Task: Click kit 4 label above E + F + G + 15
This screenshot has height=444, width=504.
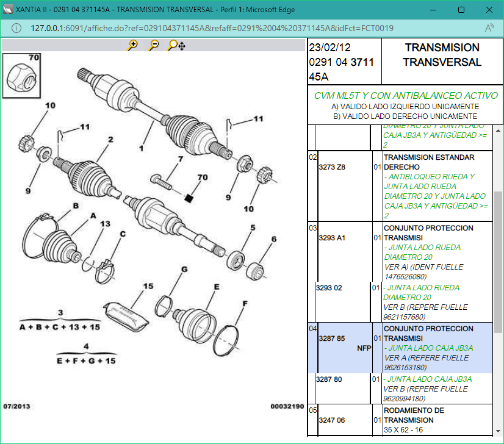Action: pyautogui.click(x=86, y=346)
